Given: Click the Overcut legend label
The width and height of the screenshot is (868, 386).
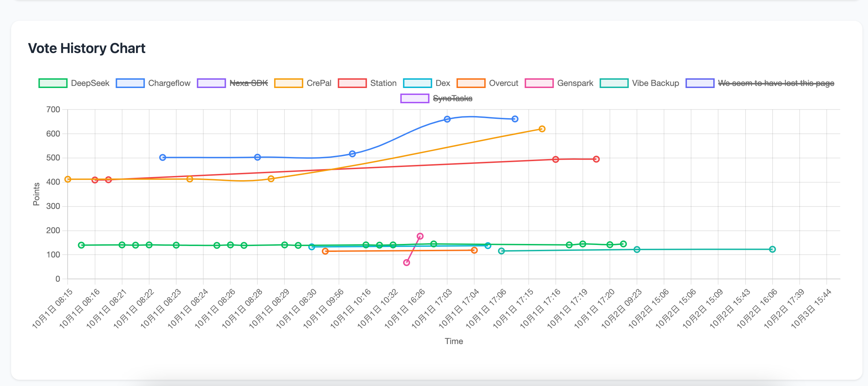Looking at the screenshot, I should (x=503, y=83).
